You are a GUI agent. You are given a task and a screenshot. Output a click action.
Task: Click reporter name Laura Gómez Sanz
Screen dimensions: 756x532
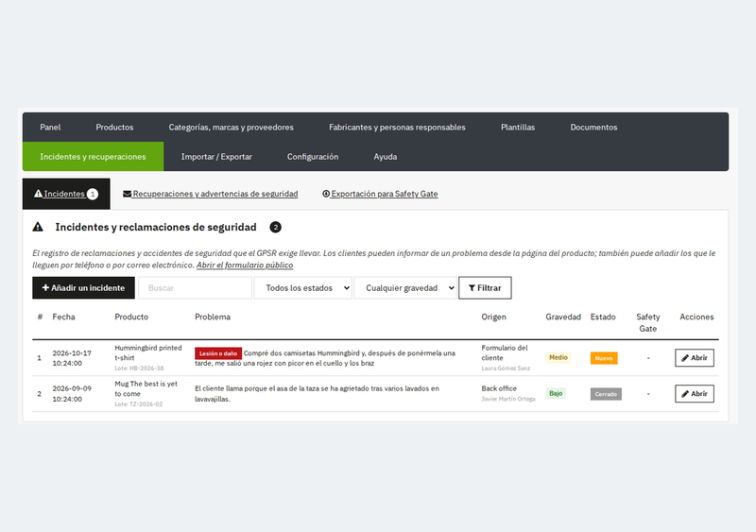(x=506, y=368)
